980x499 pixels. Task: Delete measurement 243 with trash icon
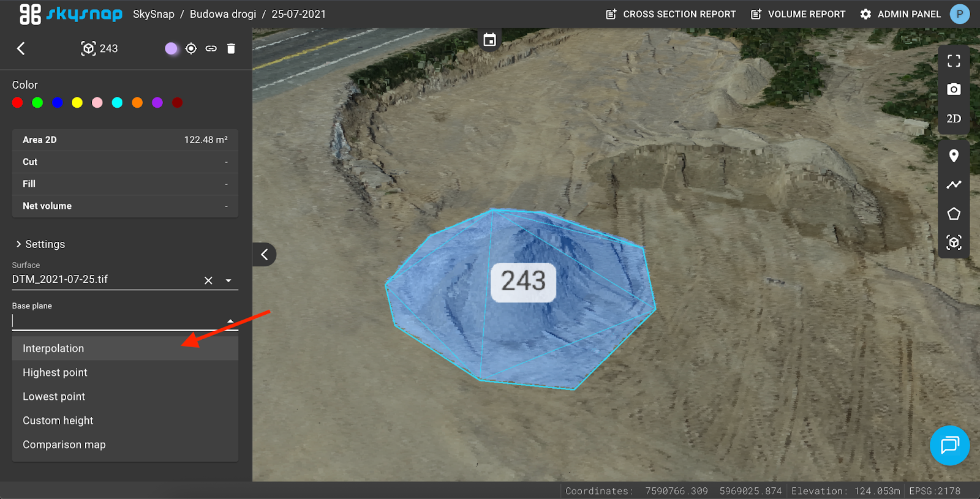pyautogui.click(x=231, y=48)
